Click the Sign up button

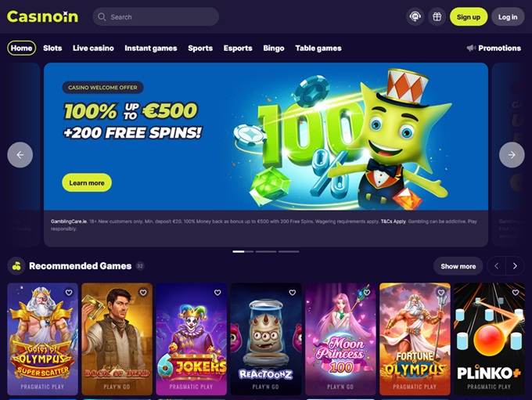(x=468, y=16)
